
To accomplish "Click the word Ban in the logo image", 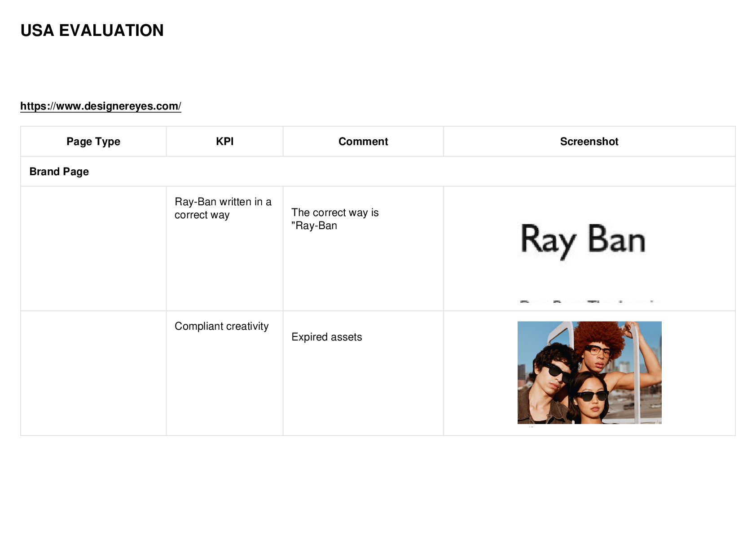I will [616, 239].
